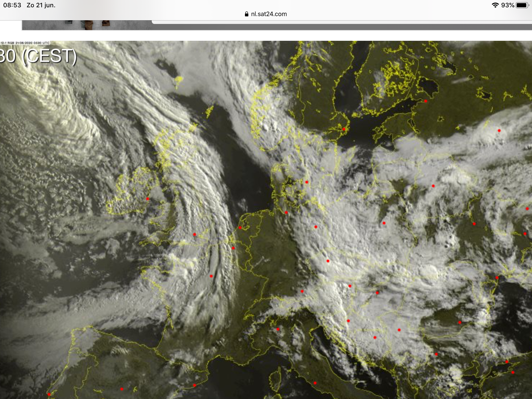Click the red marker for Amsterdam

[240, 228]
